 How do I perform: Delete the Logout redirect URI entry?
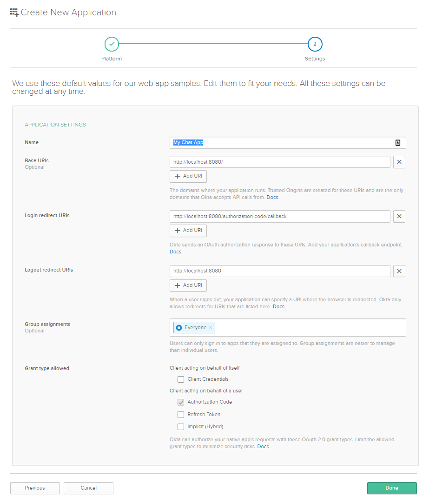(x=399, y=271)
